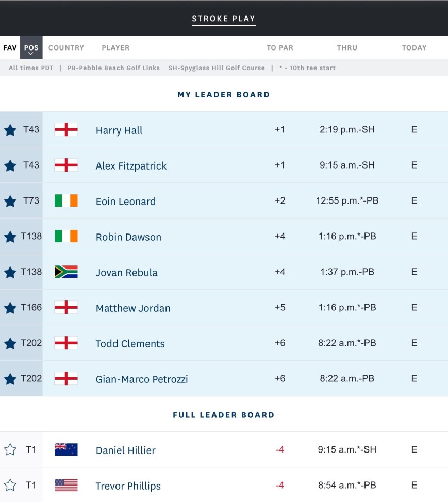Sort the leaderboard by COUNTRY header
The height and width of the screenshot is (502, 448).
[66, 48]
